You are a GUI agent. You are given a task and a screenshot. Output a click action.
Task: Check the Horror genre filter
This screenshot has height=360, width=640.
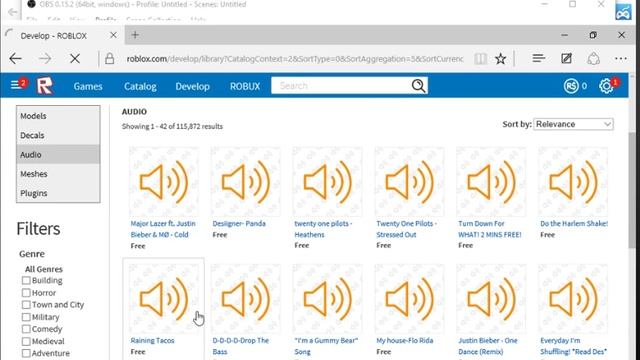tap(26, 293)
